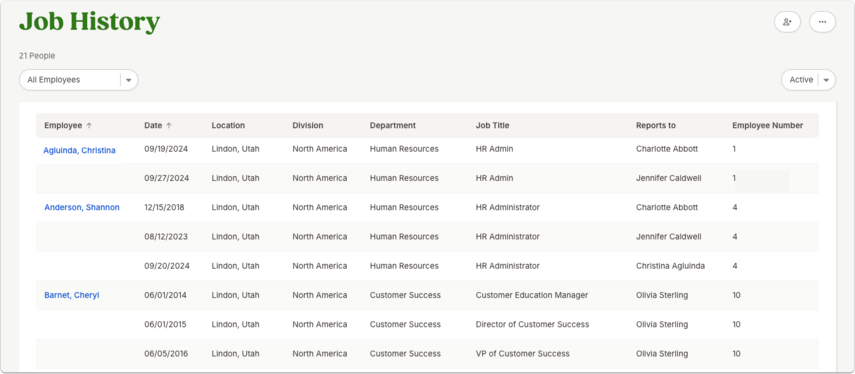The width and height of the screenshot is (855, 374).
Task: Click the Location column header
Action: pos(228,125)
